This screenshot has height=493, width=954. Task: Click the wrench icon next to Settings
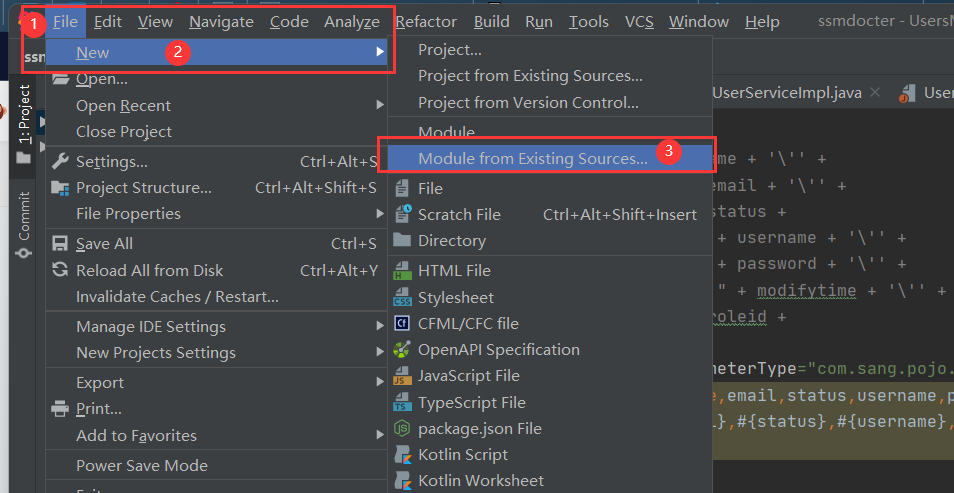pos(60,161)
